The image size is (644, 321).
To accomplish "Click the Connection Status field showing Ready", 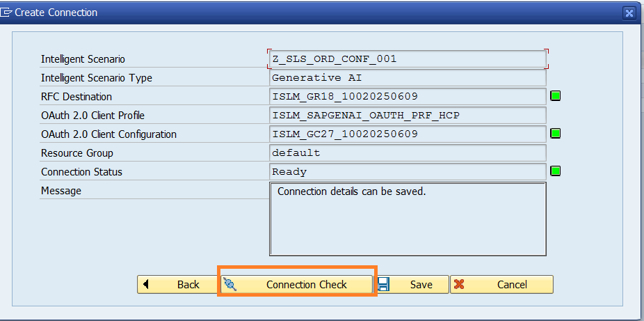I will (407, 171).
